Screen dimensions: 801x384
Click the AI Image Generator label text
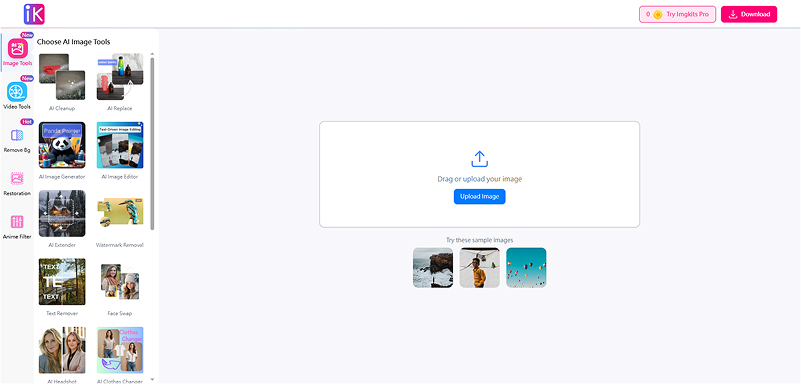pyautogui.click(x=62, y=177)
